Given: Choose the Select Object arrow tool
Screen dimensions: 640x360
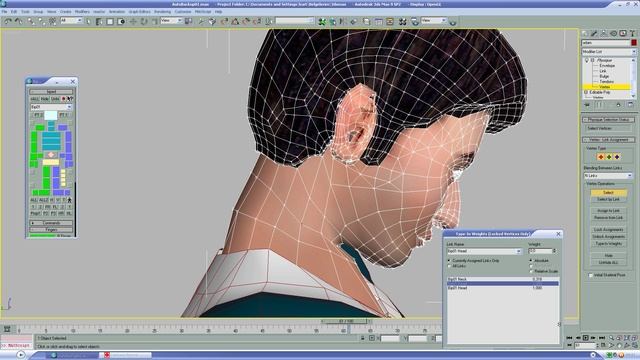Looking at the screenshot, I should [89, 21].
